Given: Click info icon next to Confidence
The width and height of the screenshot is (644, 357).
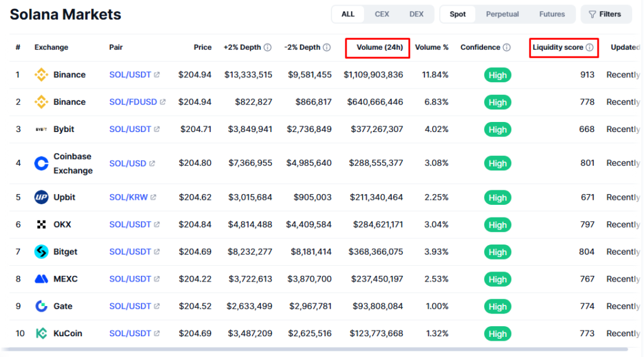Looking at the screenshot, I should coord(507,47).
